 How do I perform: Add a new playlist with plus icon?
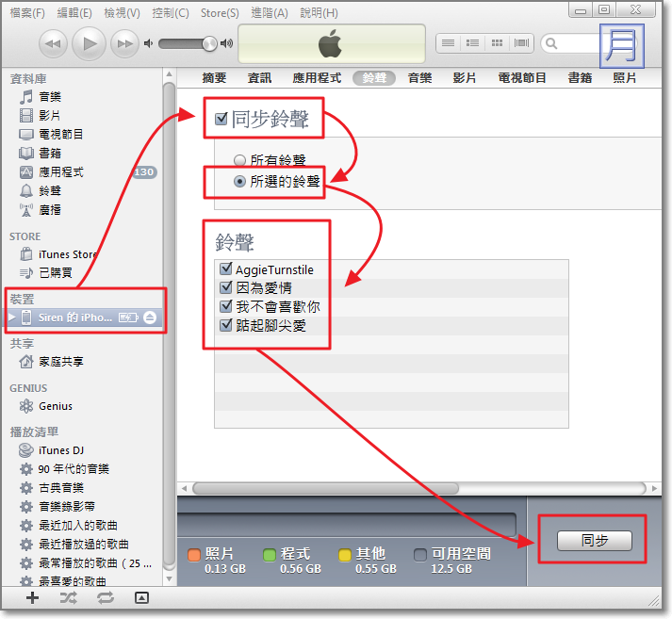pyautogui.click(x=33, y=597)
